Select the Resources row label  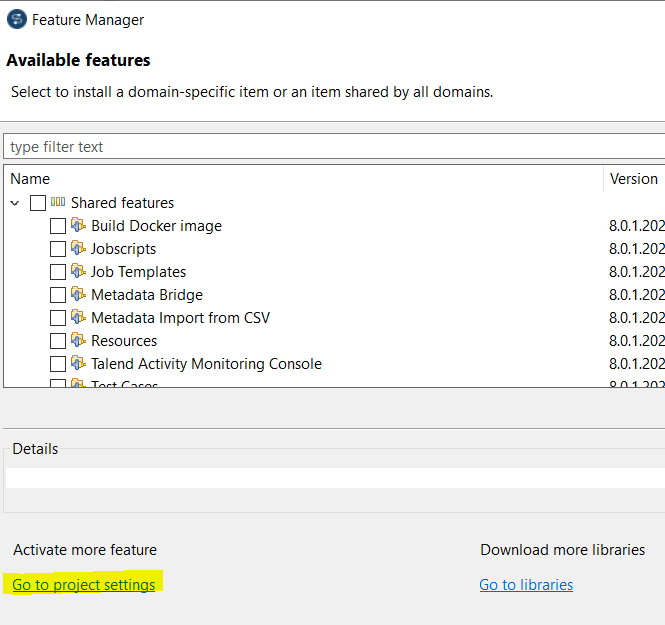(x=124, y=340)
